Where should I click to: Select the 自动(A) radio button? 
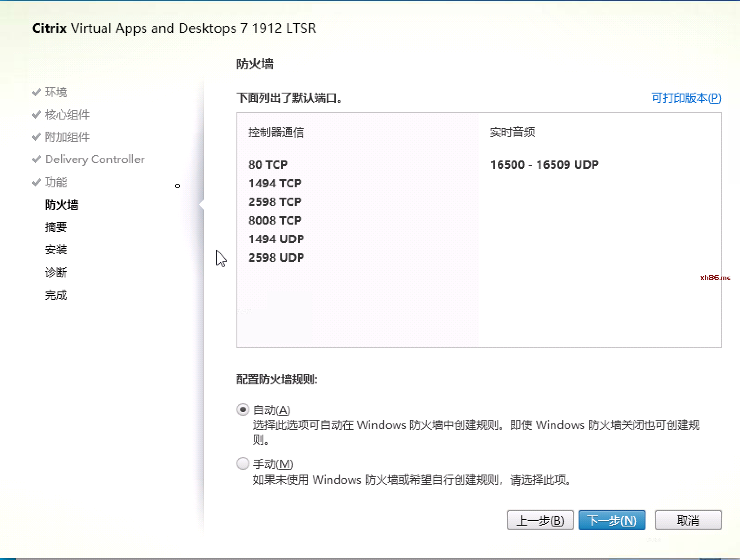pyautogui.click(x=243, y=409)
